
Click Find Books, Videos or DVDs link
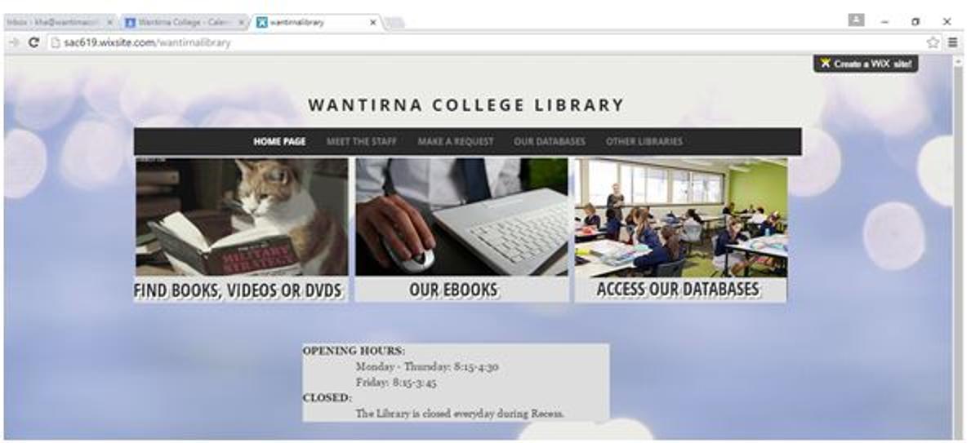(x=238, y=290)
